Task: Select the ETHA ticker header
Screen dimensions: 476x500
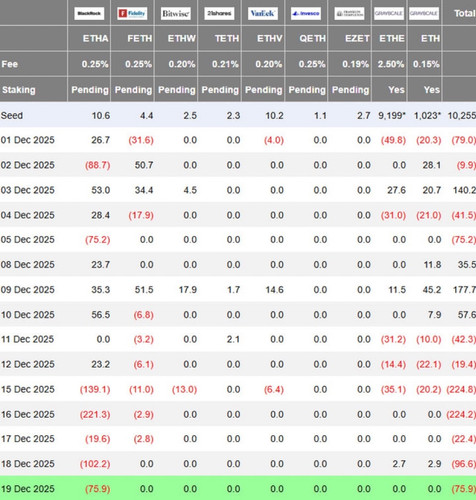Action: (95, 39)
